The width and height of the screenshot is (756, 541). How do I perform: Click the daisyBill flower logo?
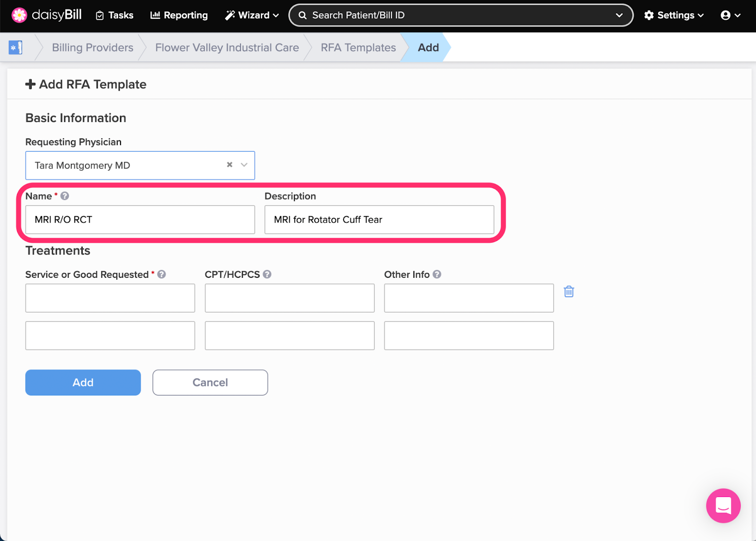coord(19,15)
